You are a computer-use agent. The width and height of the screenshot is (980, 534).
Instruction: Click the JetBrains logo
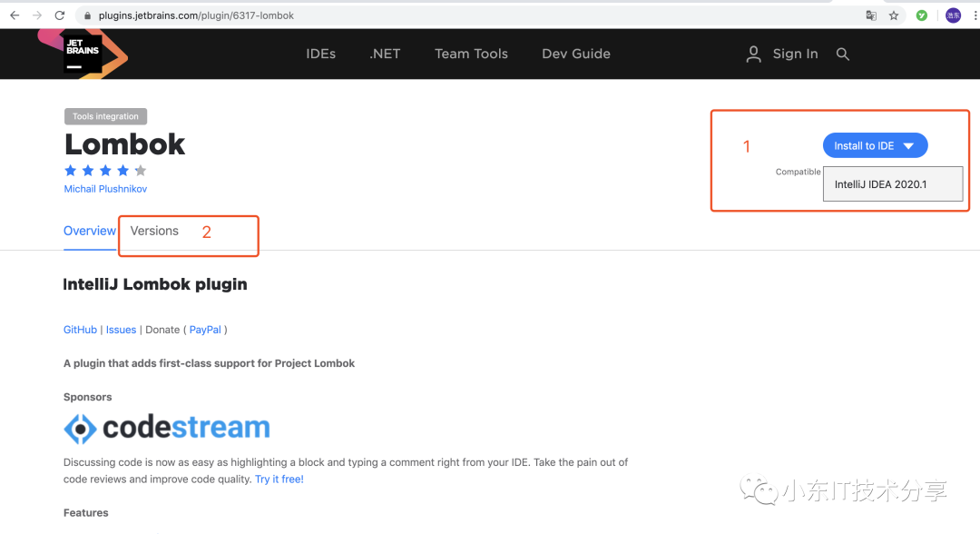pyautogui.click(x=83, y=54)
